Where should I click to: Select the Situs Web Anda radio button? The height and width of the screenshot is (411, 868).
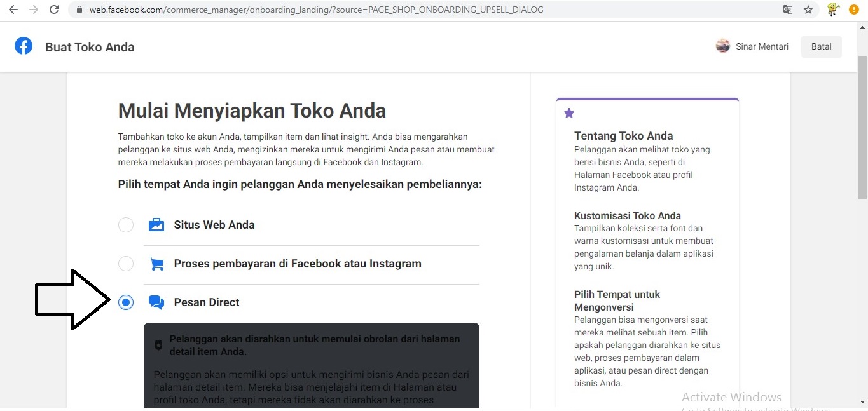pos(126,225)
